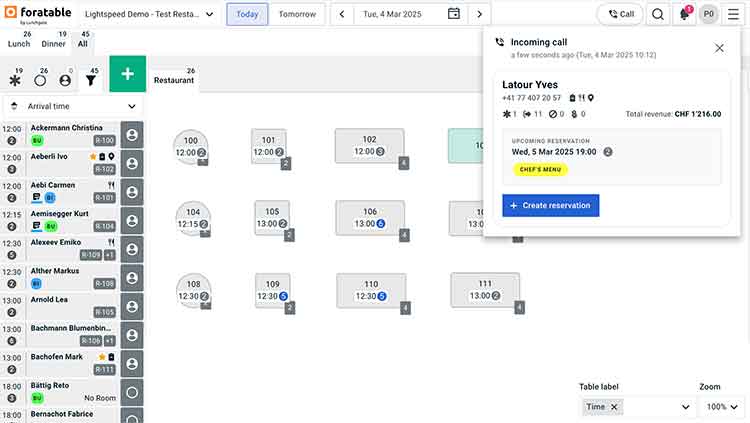Open the notifications bell

685,14
